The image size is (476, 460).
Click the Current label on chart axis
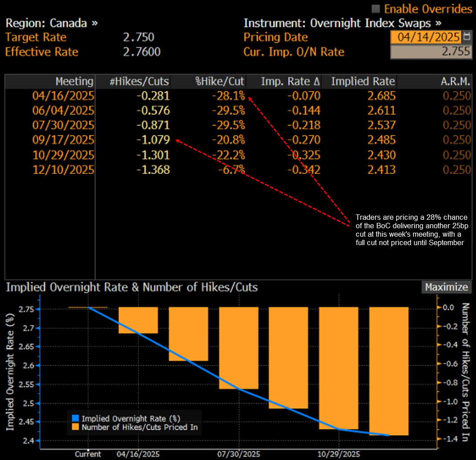[88, 454]
